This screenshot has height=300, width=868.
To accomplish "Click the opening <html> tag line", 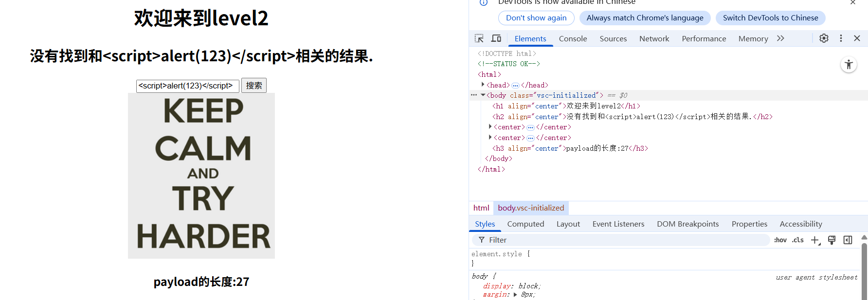I will coord(489,74).
